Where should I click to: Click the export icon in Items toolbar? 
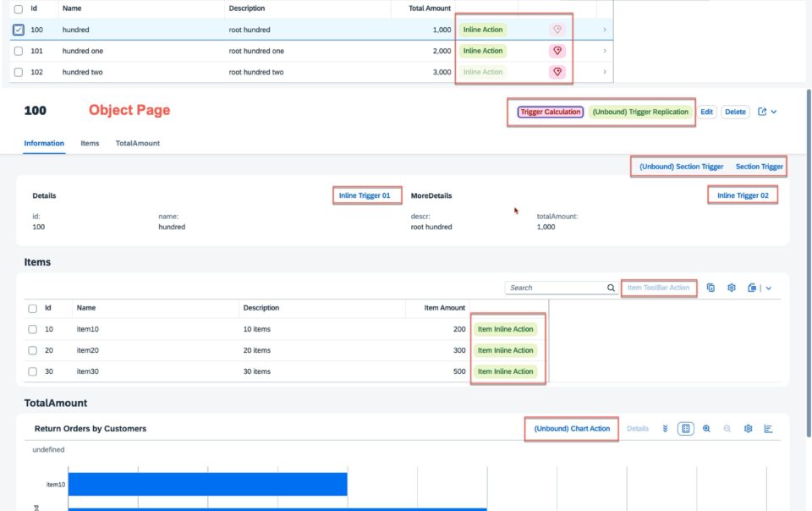point(752,288)
